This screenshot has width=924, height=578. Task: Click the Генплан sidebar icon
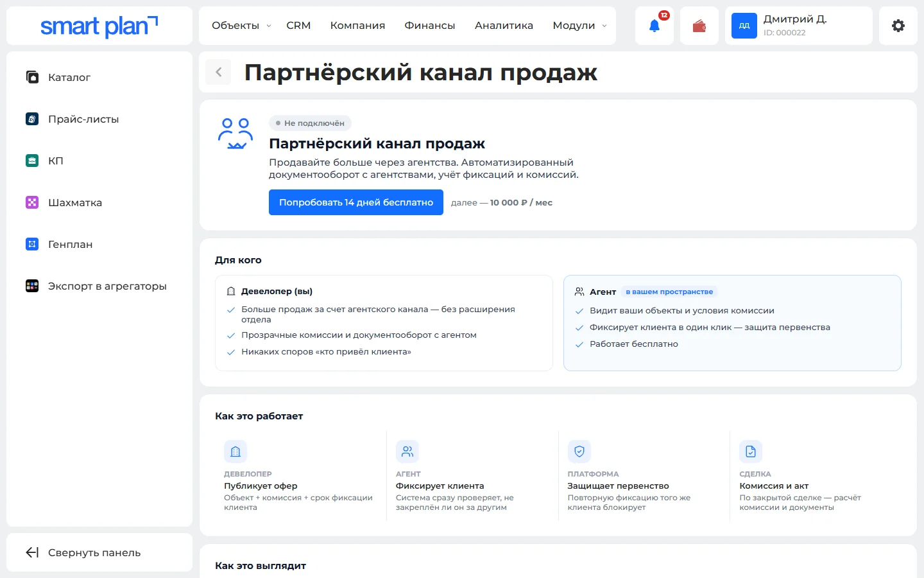32,244
